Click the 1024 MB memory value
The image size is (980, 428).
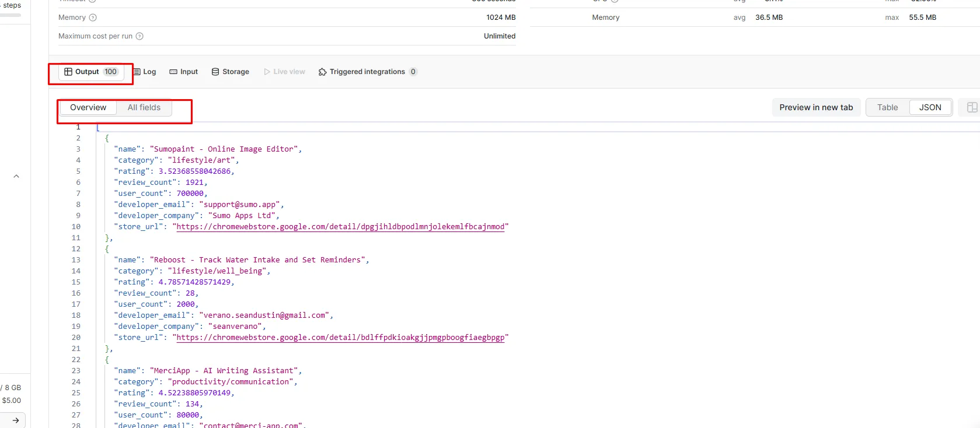(501, 17)
